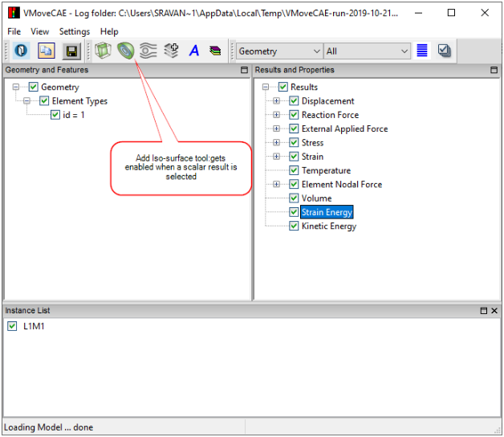
Task: Click the blue letter A annotation icon
Action: tap(194, 51)
